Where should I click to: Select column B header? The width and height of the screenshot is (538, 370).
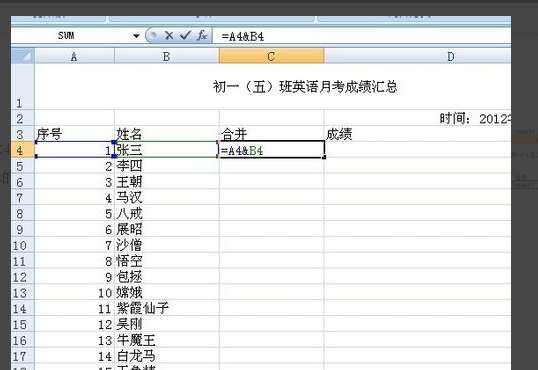tap(166, 57)
